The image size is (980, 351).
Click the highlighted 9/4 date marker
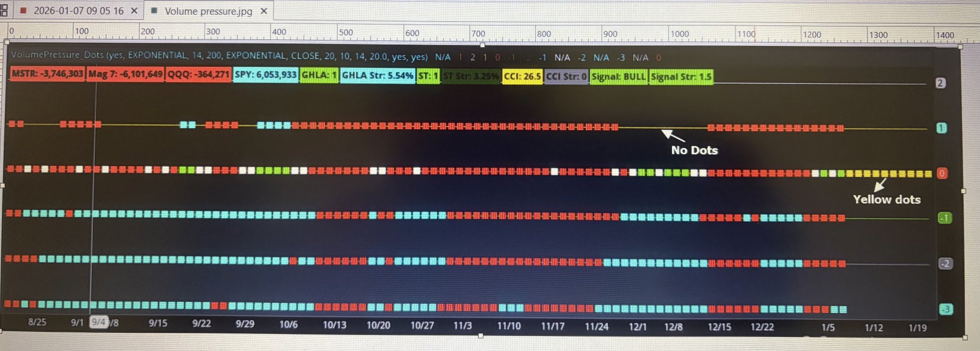98,322
